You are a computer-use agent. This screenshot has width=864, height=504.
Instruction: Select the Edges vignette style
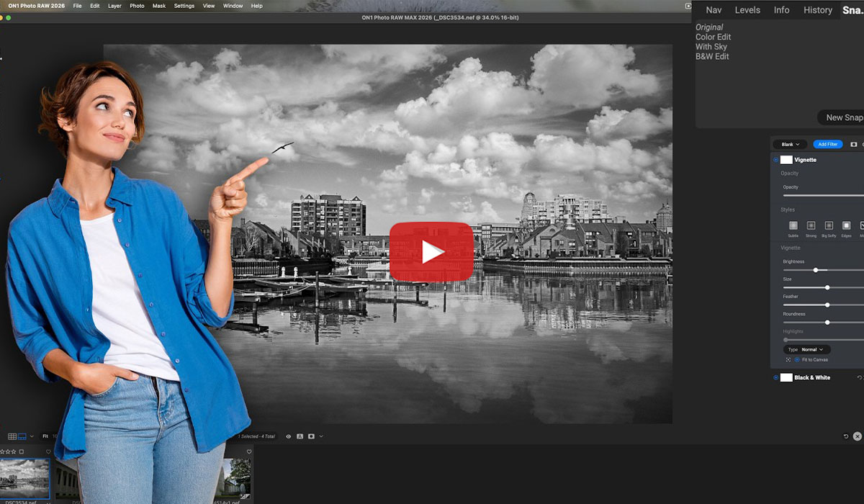coord(846,226)
